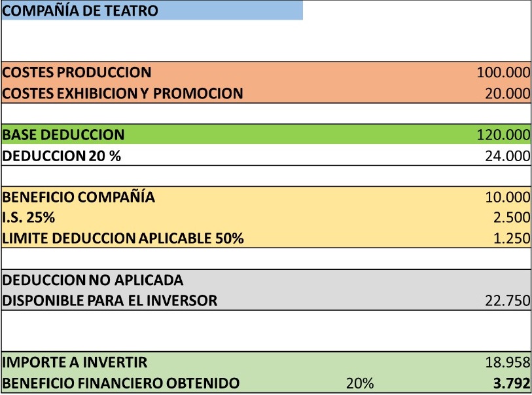Screen dimensions: 532x395
Task: Click the BENEFICIO COMPAÑÍA label cell
Action: (79, 197)
